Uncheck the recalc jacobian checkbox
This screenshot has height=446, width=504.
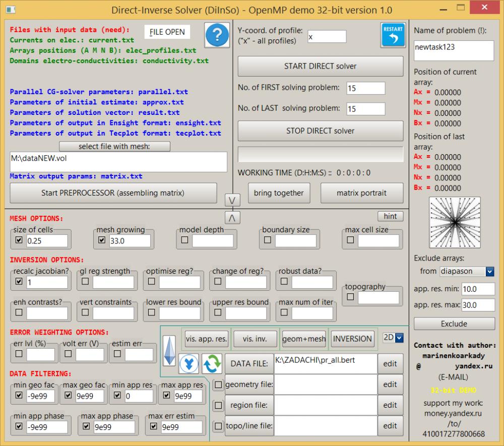click(18, 283)
